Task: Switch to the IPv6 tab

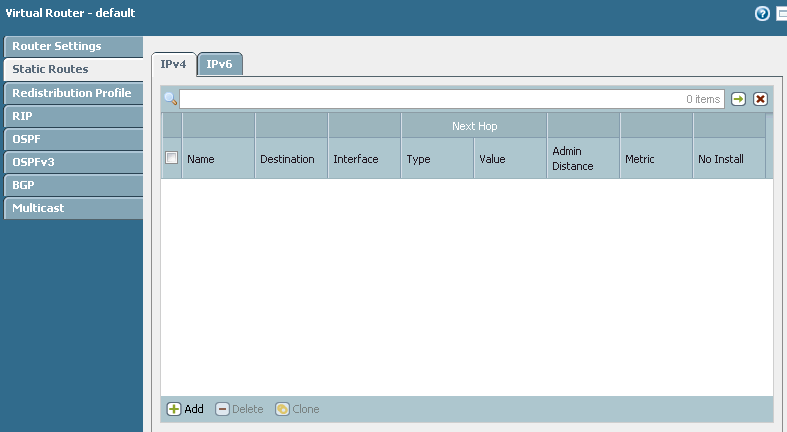Action: (219, 64)
